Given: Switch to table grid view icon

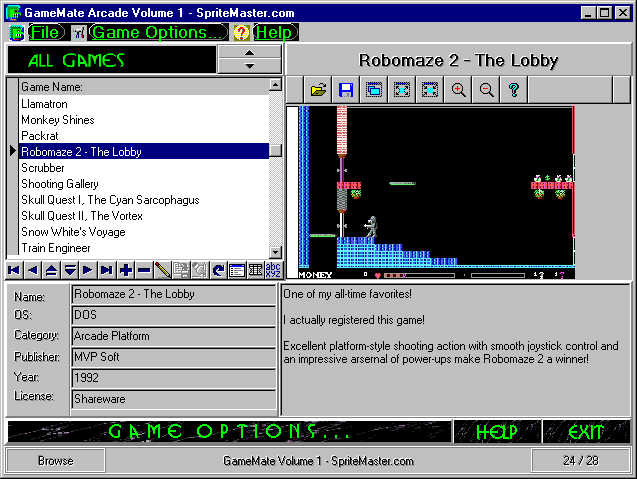Looking at the screenshot, I should pos(256,270).
